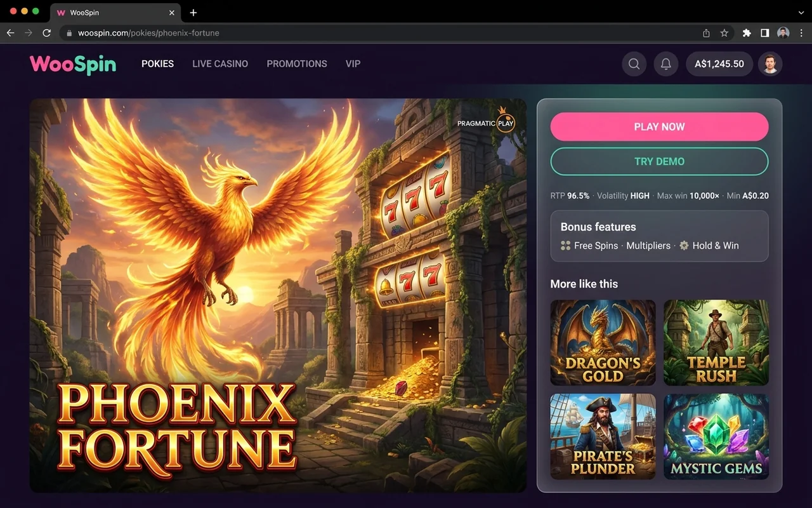This screenshot has height=508, width=812.
Task: Open the notifications bell
Action: (666, 64)
